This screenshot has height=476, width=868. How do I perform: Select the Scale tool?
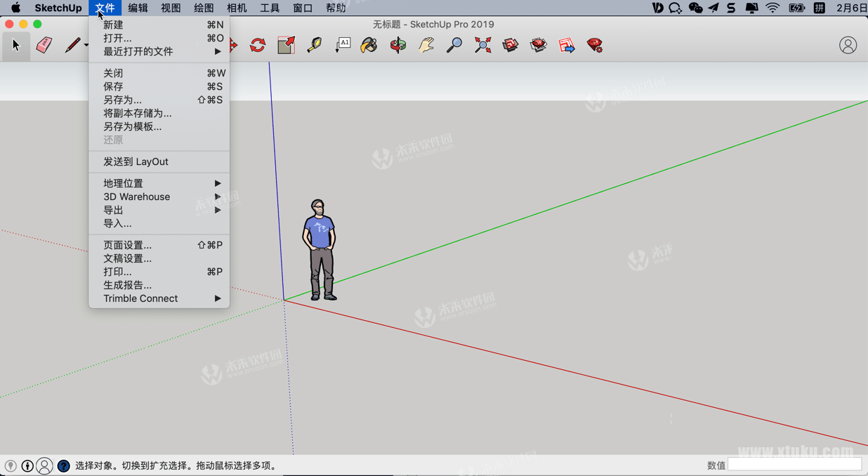(x=286, y=46)
